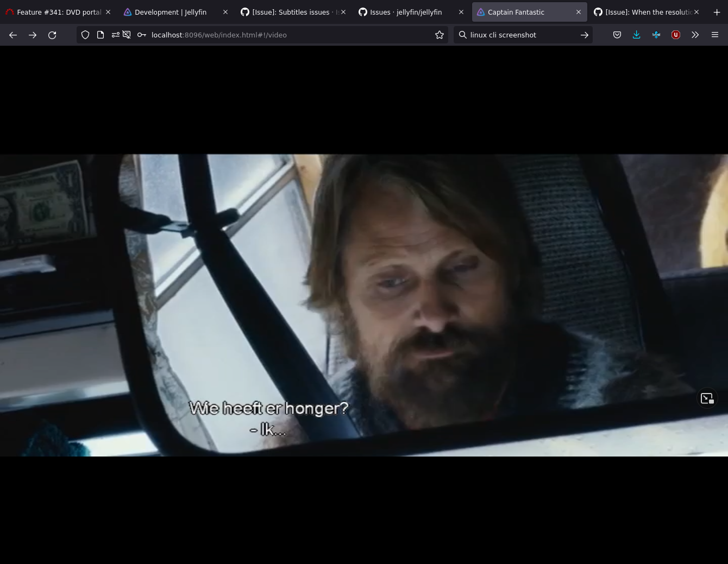728x564 pixels.
Task: Expand more tools overflow chevrons
Action: point(695,35)
